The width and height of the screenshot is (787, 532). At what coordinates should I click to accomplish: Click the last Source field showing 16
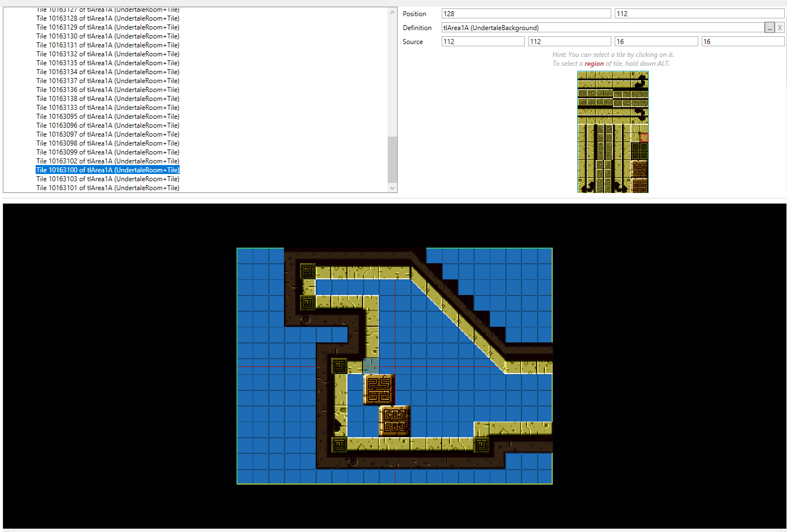pyautogui.click(x=742, y=42)
